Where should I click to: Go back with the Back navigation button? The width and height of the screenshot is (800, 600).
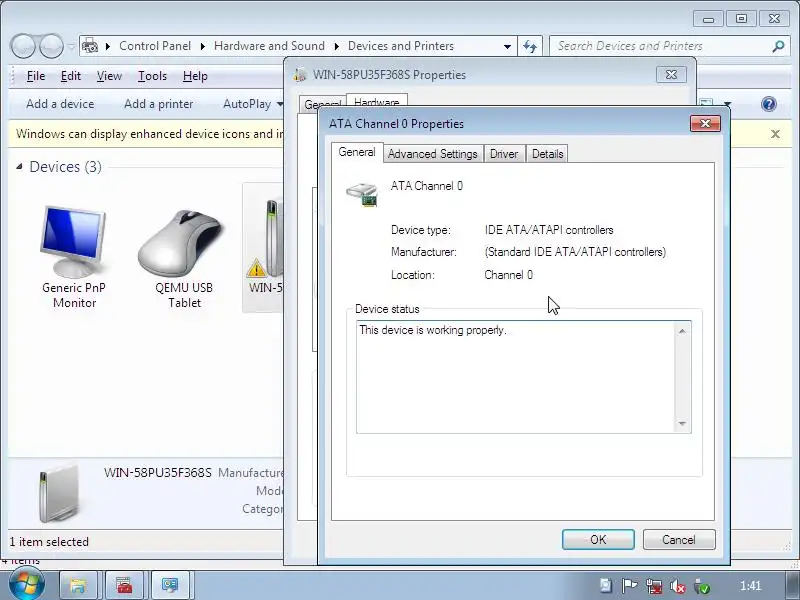[x=23, y=46]
